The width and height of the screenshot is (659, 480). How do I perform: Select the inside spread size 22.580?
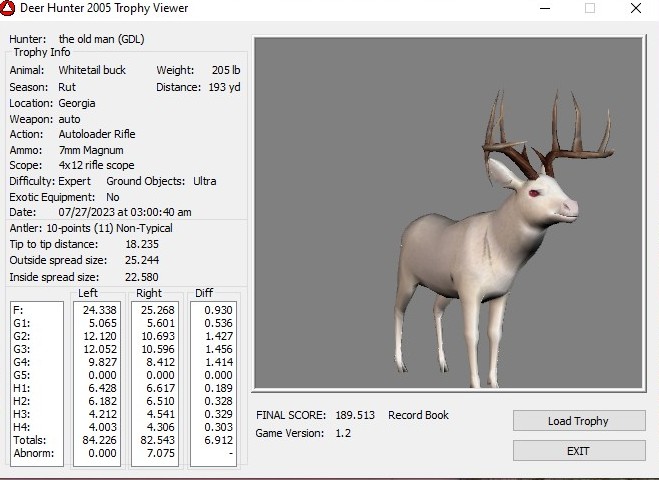point(143,276)
